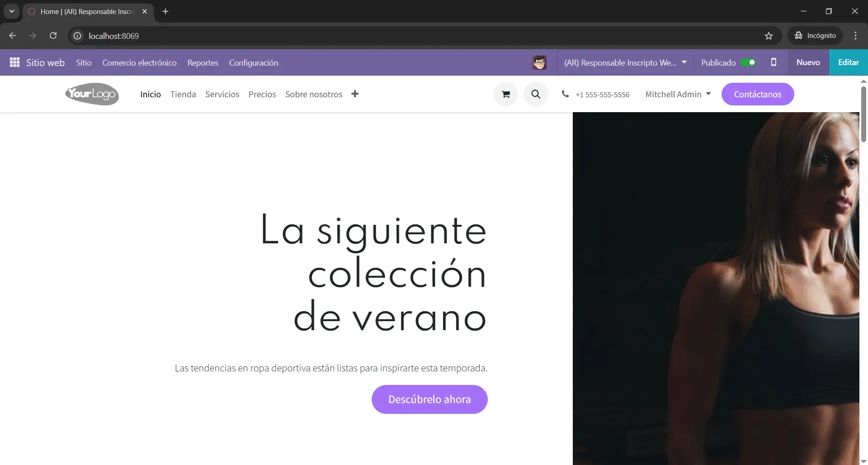868x465 pixels.
Task: Reload the page in browser
Action: coord(53,36)
